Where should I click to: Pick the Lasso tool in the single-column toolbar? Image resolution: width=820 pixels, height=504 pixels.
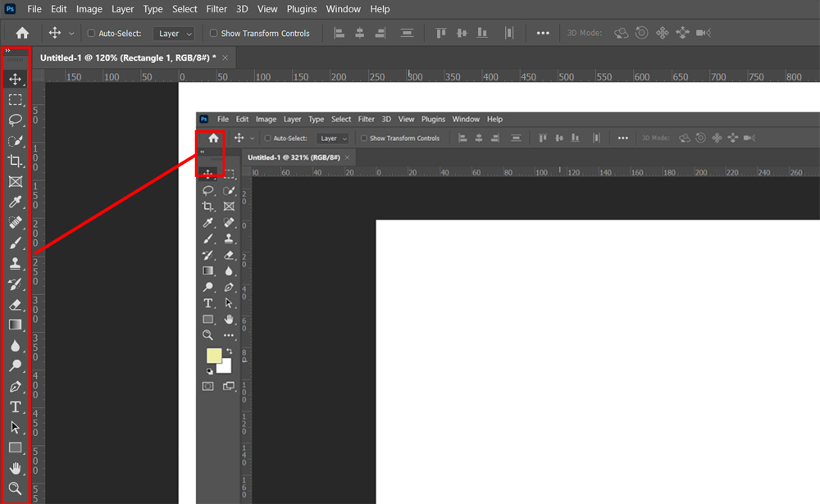15,120
